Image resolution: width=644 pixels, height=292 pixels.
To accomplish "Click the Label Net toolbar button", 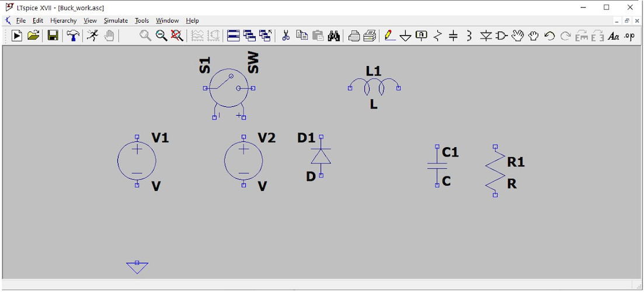I will click(422, 36).
